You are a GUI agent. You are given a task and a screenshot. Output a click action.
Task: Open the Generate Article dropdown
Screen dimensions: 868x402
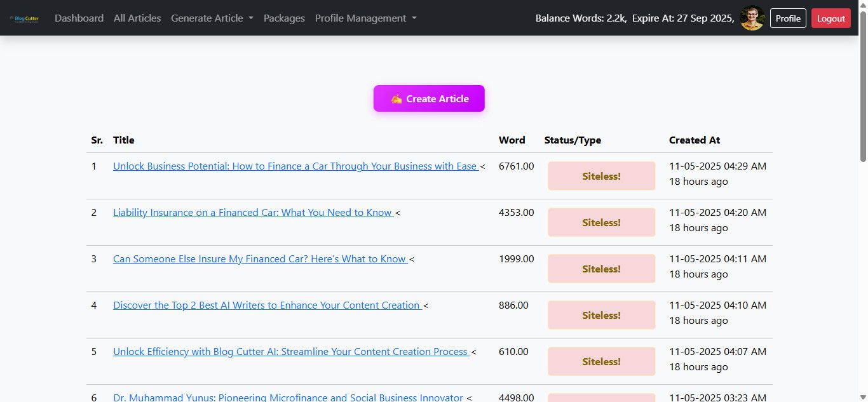pyautogui.click(x=212, y=18)
